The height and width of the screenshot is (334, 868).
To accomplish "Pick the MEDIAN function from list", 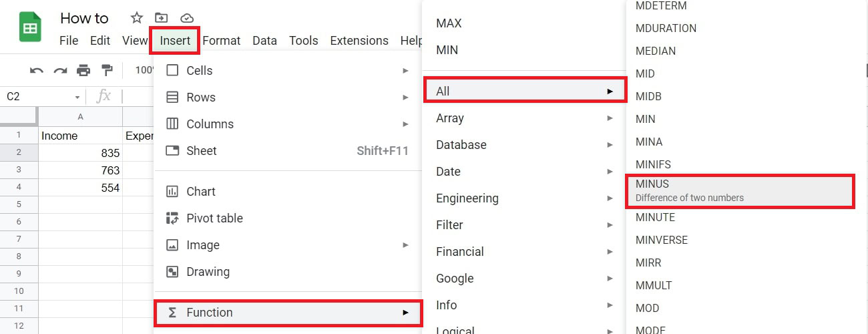I will (656, 51).
